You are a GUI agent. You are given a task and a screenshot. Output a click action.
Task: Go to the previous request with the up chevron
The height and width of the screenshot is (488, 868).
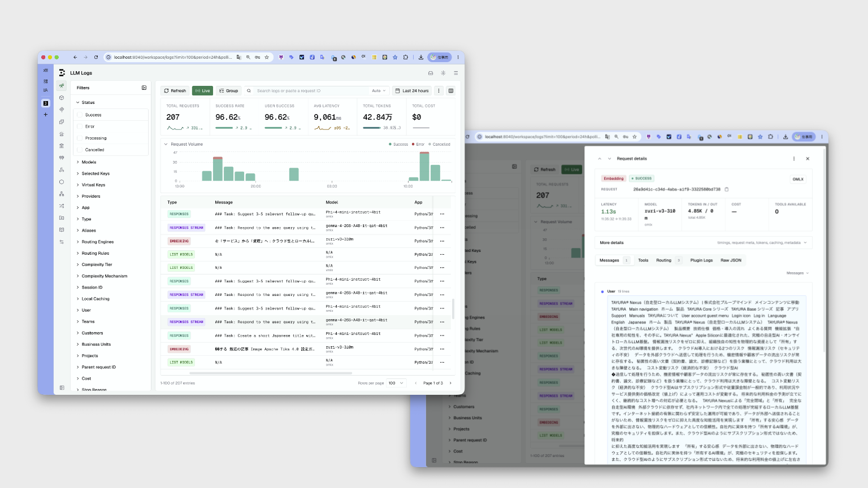[600, 159]
